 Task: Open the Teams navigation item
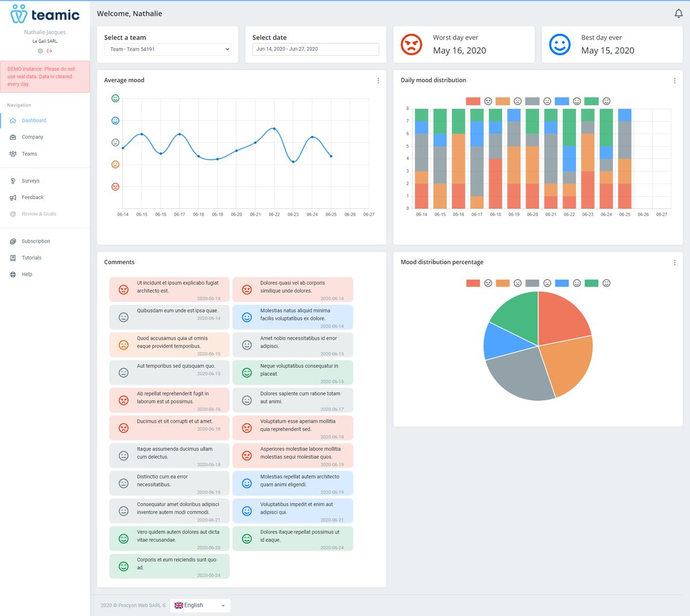pyautogui.click(x=29, y=154)
